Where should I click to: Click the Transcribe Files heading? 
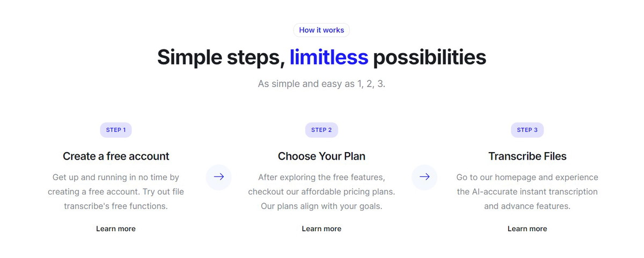(528, 156)
